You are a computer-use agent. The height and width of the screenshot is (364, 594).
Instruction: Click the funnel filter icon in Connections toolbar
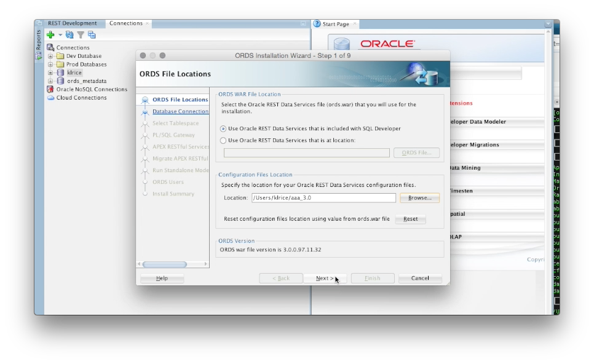pos(81,35)
